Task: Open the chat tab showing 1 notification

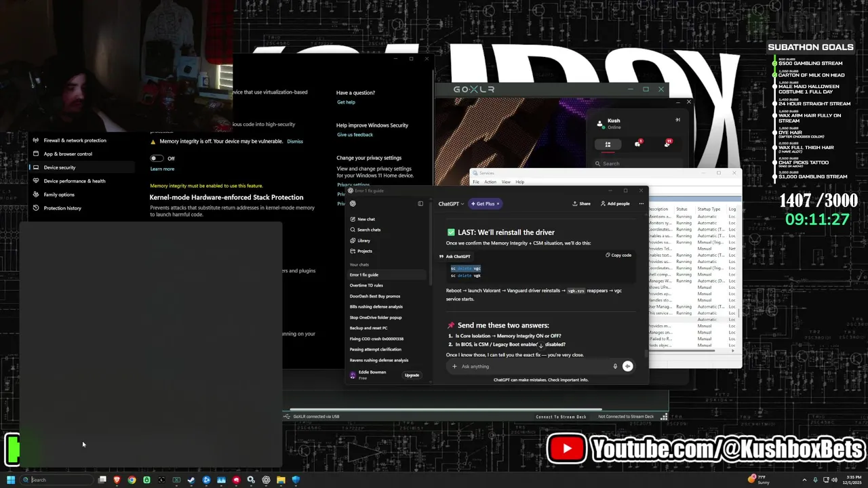Action: click(x=638, y=144)
